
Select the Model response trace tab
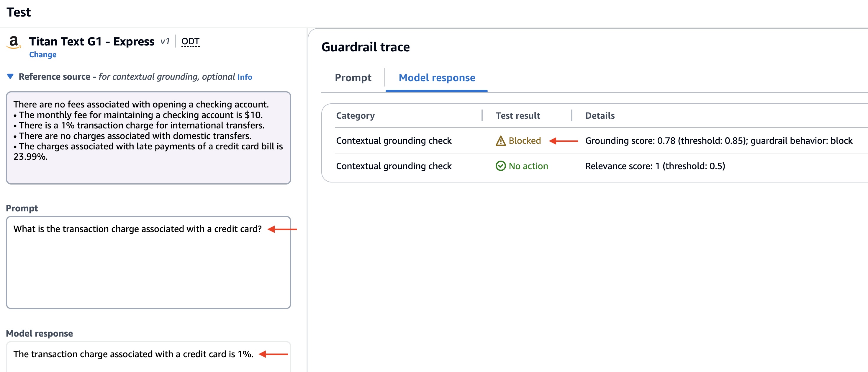(x=437, y=78)
